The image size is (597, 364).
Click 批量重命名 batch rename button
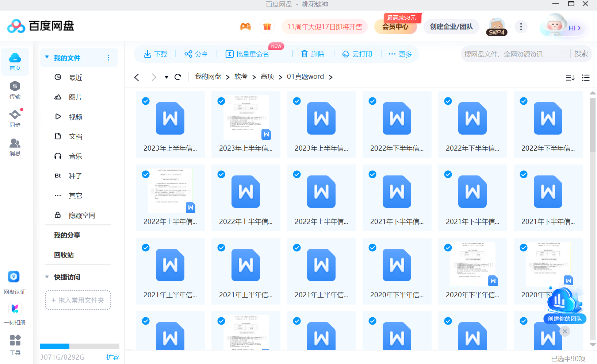(247, 54)
